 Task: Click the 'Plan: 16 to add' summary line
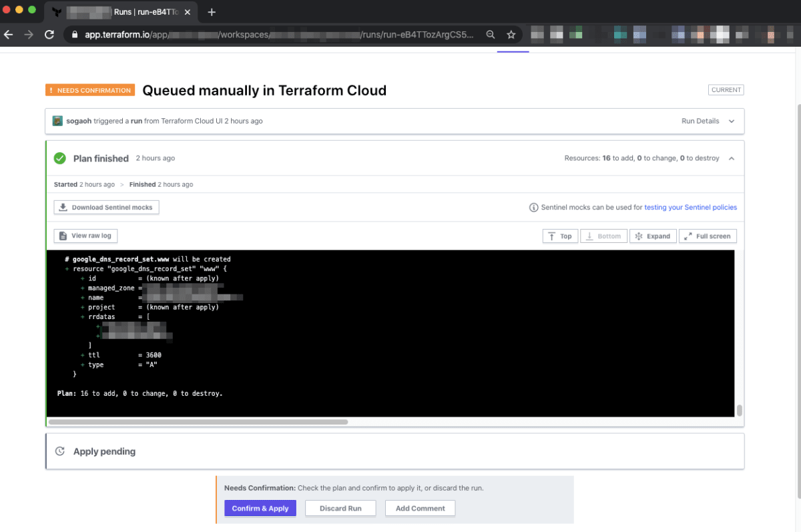click(x=140, y=394)
